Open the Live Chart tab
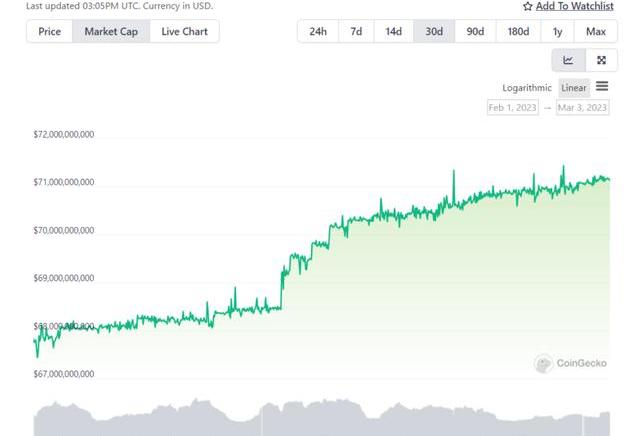 click(185, 31)
